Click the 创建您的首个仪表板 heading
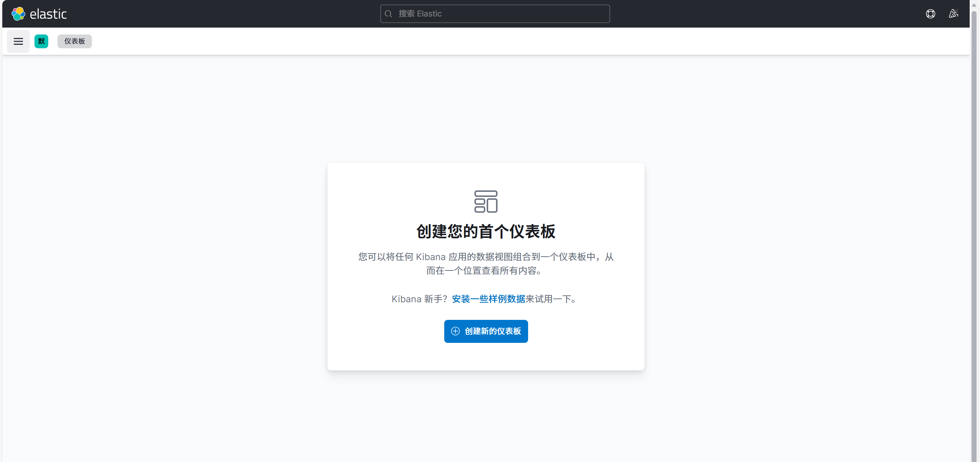Viewport: 980px width, 462px height. coord(486,232)
